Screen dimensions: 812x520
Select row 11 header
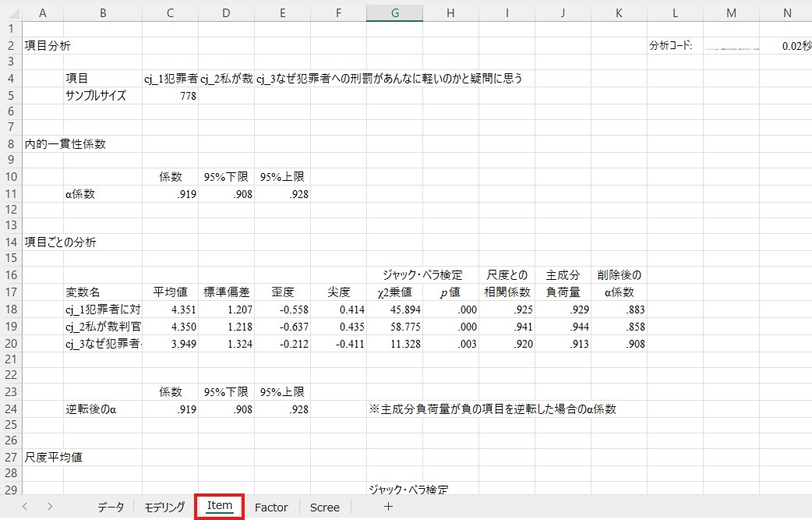pyautogui.click(x=11, y=194)
